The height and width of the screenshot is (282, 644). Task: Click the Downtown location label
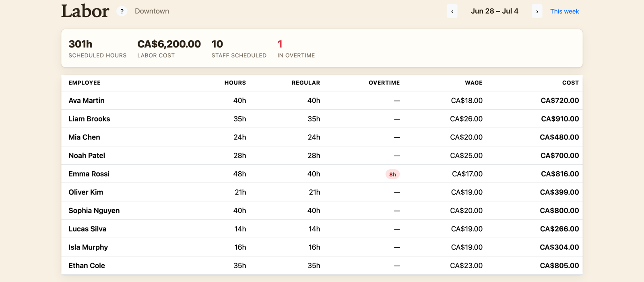(x=152, y=11)
